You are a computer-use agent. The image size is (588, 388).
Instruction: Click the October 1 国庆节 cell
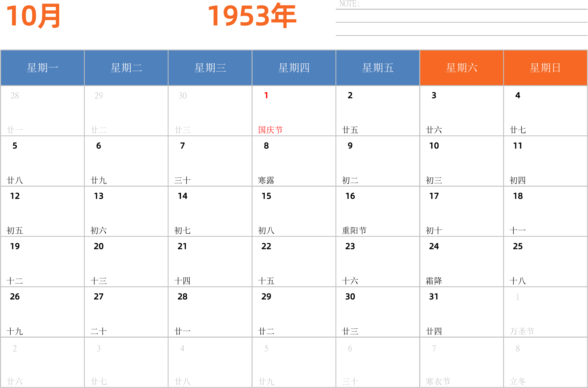tap(294, 111)
